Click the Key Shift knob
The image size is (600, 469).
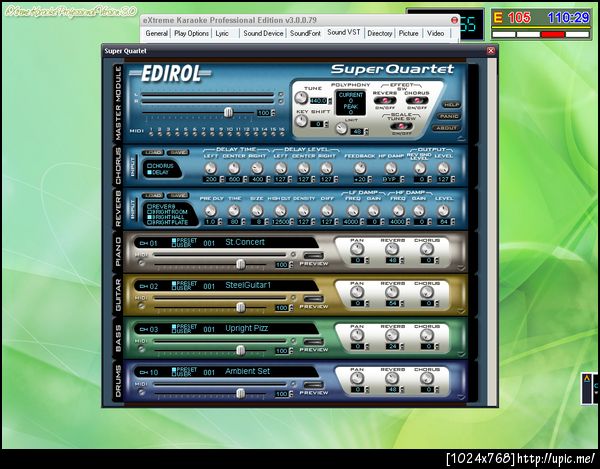301,121
